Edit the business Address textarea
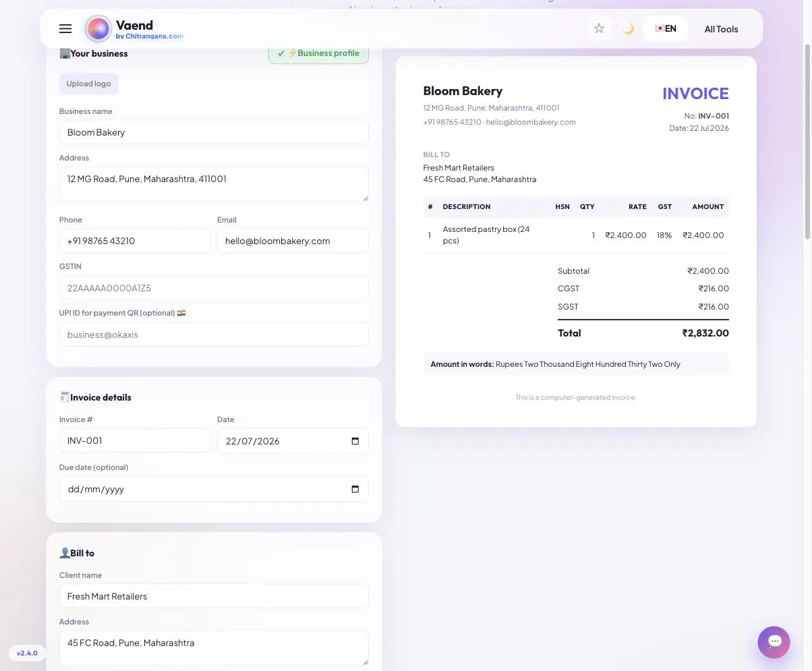The height and width of the screenshot is (671, 812). coord(214,184)
